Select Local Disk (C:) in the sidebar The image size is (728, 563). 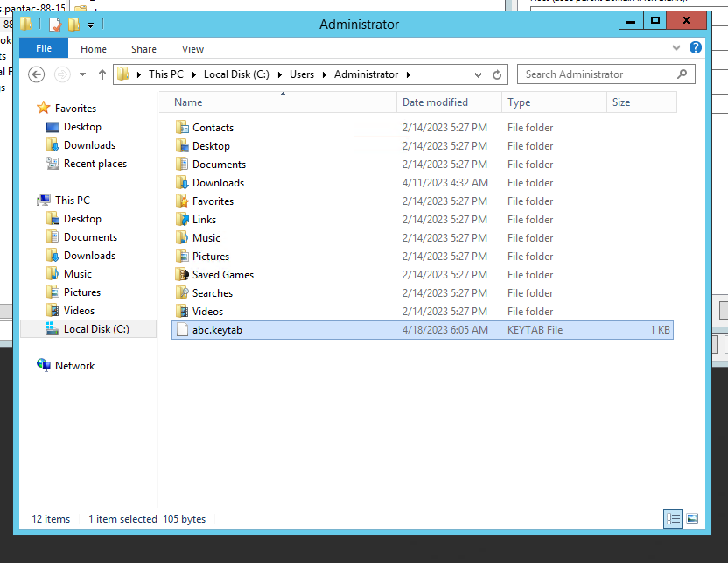coord(87,329)
